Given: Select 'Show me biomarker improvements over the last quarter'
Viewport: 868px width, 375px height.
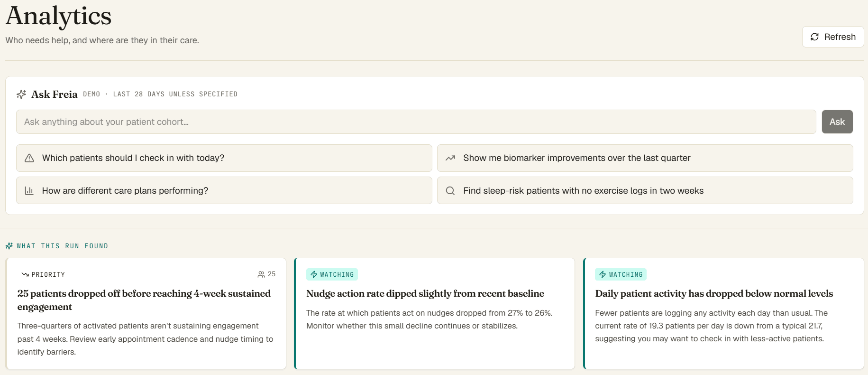Looking at the screenshot, I should (645, 158).
